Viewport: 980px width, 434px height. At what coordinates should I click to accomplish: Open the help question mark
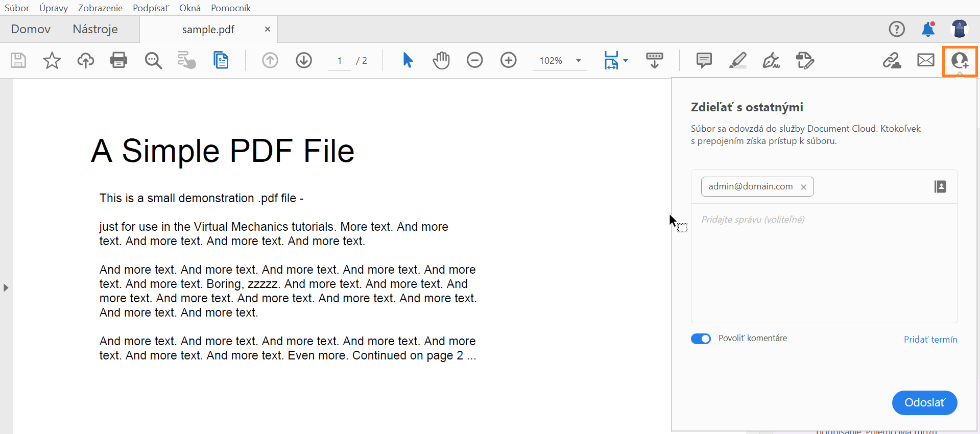pyautogui.click(x=897, y=29)
